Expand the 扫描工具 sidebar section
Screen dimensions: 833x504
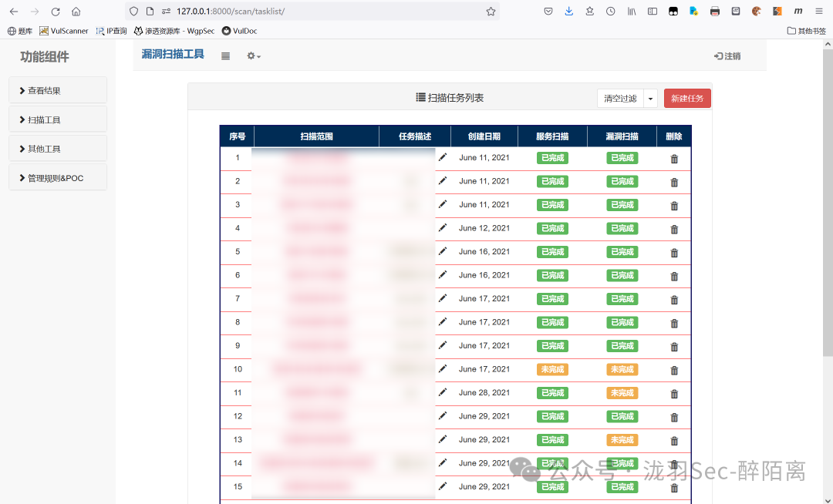[58, 119]
